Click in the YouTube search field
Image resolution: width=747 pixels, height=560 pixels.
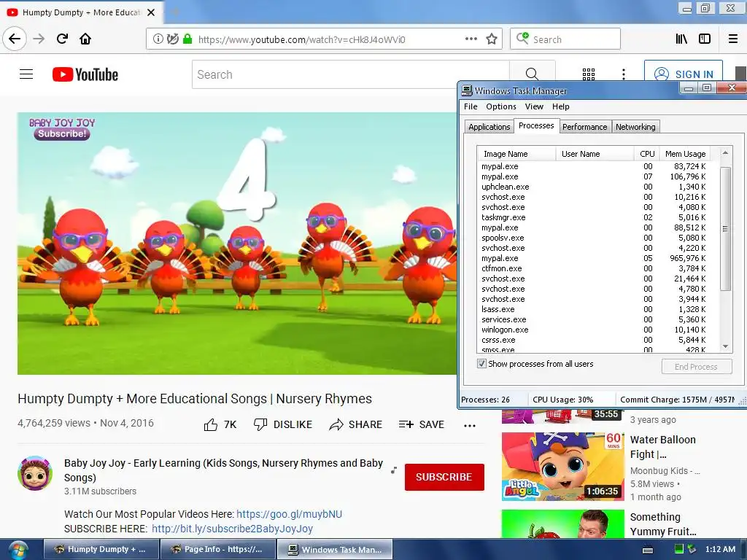(351, 74)
